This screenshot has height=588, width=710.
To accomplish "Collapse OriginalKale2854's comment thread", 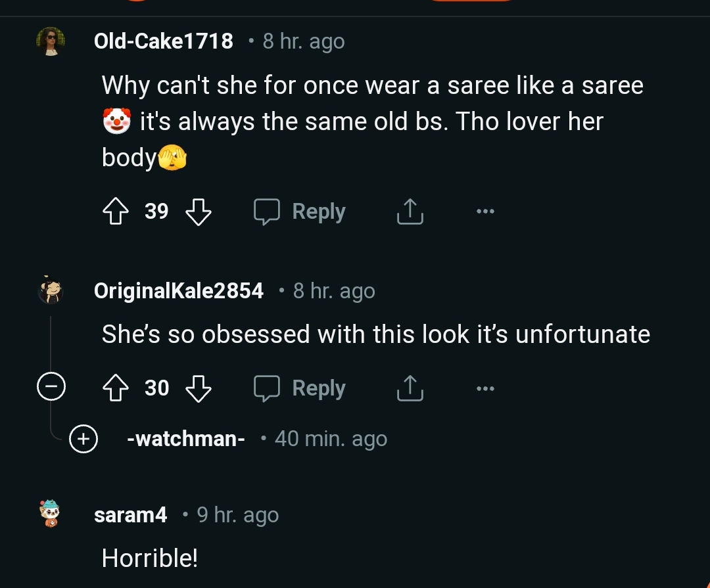I will 51,387.
